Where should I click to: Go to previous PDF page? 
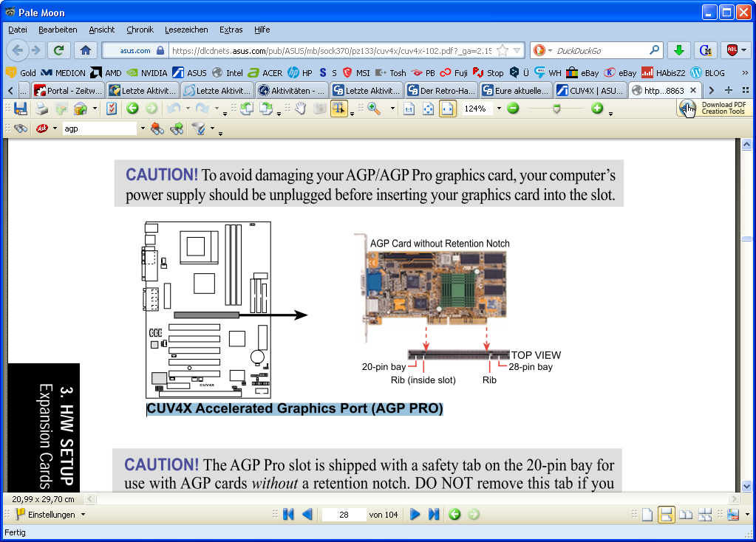307,515
